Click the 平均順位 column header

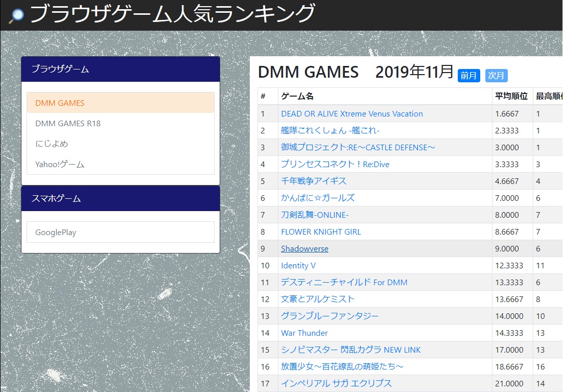click(x=511, y=96)
